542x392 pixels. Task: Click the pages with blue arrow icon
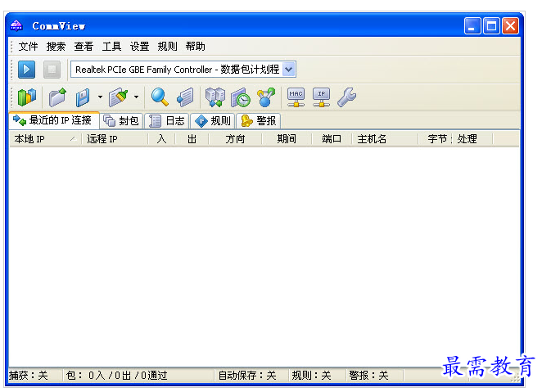point(185,97)
